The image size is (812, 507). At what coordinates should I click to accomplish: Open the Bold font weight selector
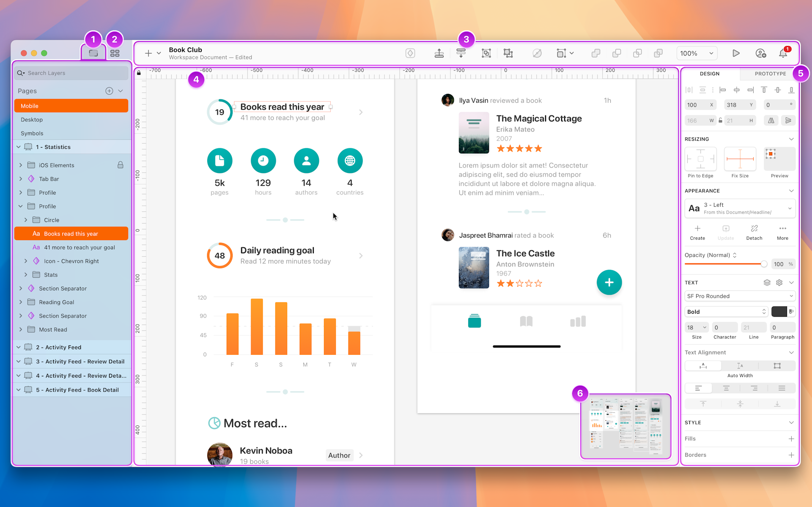[726, 312]
